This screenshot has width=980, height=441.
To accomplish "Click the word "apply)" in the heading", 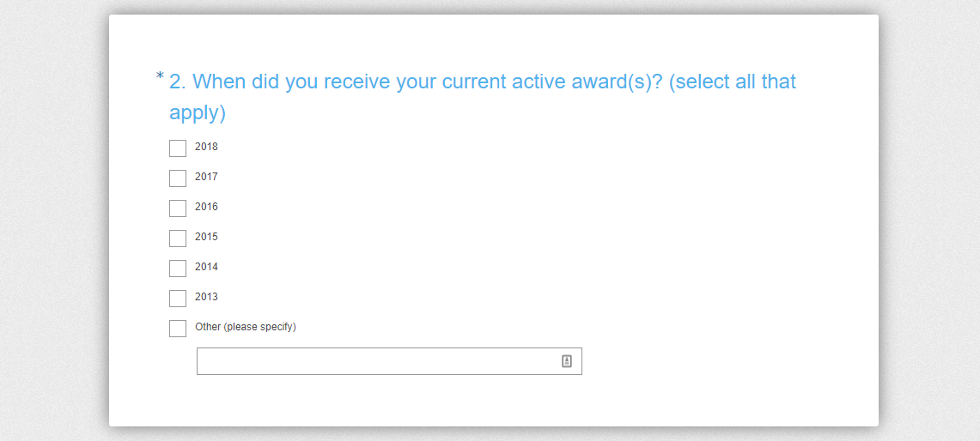I will tap(197, 113).
